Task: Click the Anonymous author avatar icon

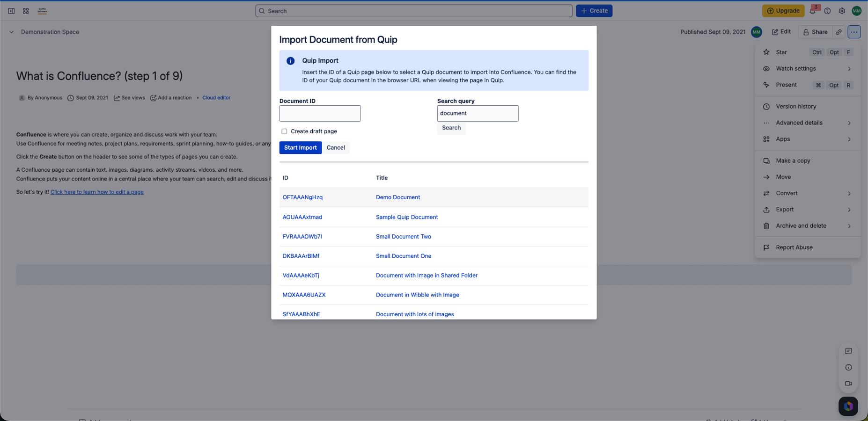Action: (x=22, y=98)
